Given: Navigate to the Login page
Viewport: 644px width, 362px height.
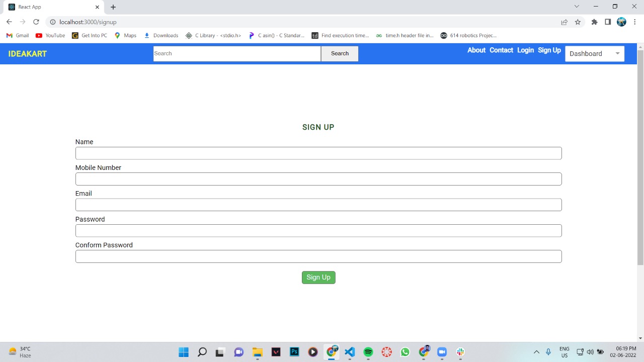Looking at the screenshot, I should [x=525, y=50].
